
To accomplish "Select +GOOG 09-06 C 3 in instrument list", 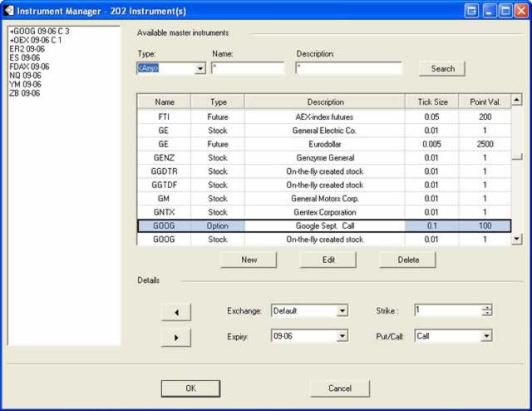I will point(39,32).
